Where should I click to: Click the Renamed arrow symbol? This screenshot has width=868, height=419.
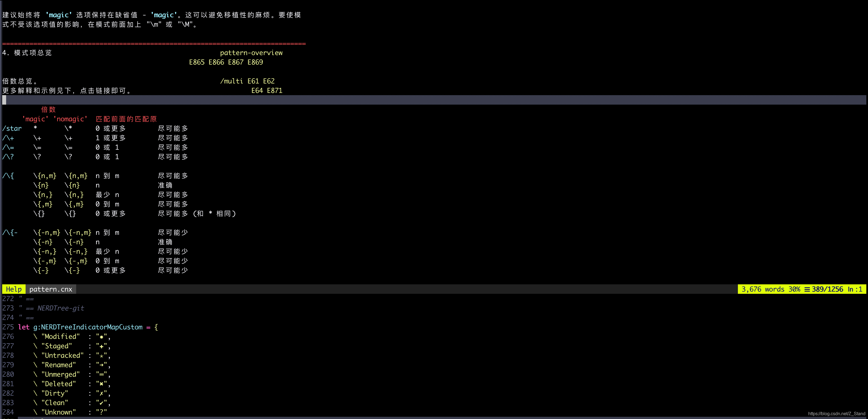click(x=101, y=365)
